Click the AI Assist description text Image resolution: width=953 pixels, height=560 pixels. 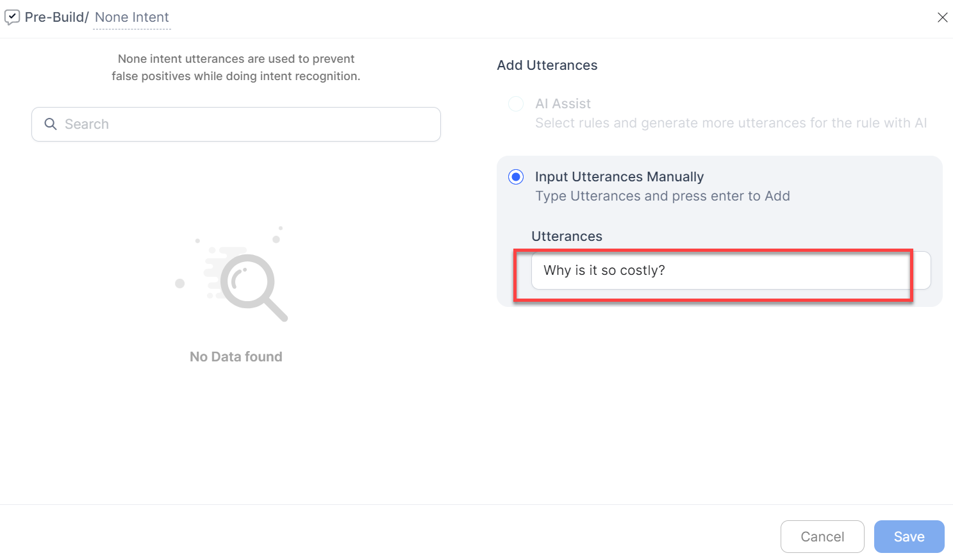[x=731, y=123]
